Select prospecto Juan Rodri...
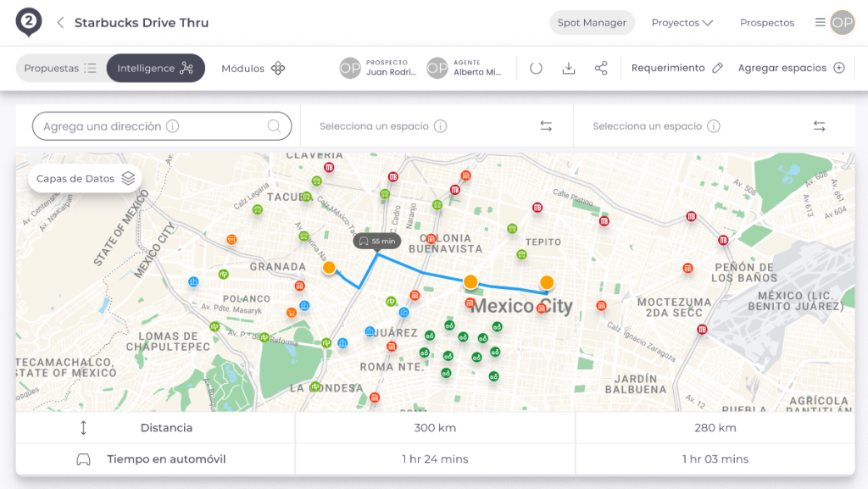The height and width of the screenshot is (489, 868). [x=378, y=68]
